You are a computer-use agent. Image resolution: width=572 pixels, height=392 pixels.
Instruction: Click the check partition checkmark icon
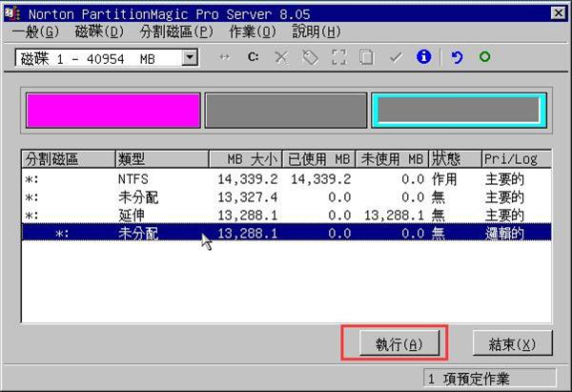(x=396, y=57)
